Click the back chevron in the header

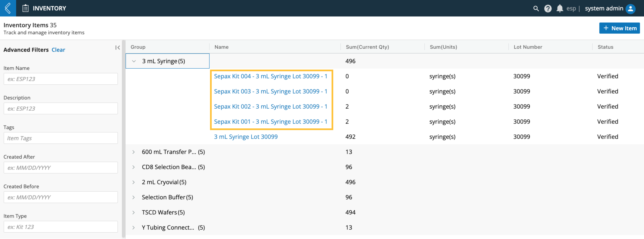(8, 8)
